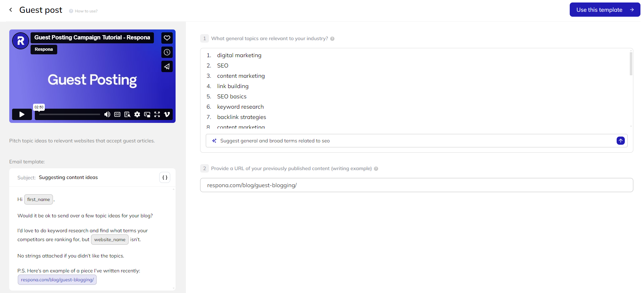Mute the video volume

tap(107, 114)
